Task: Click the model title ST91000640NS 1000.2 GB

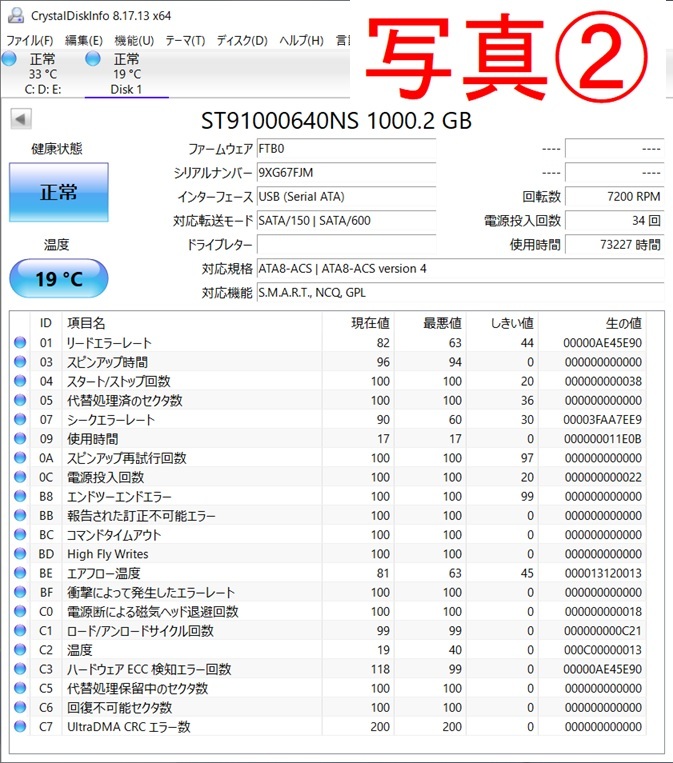Action: pos(336,121)
